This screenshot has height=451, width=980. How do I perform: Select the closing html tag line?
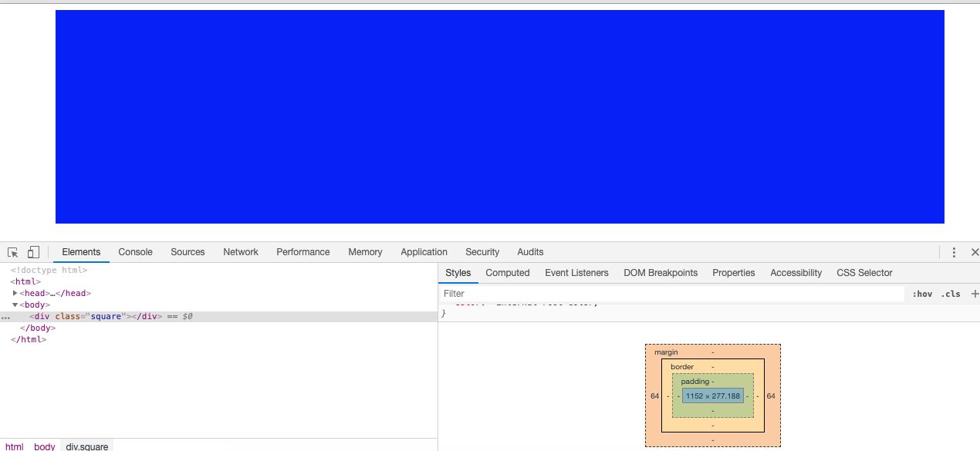click(x=29, y=340)
